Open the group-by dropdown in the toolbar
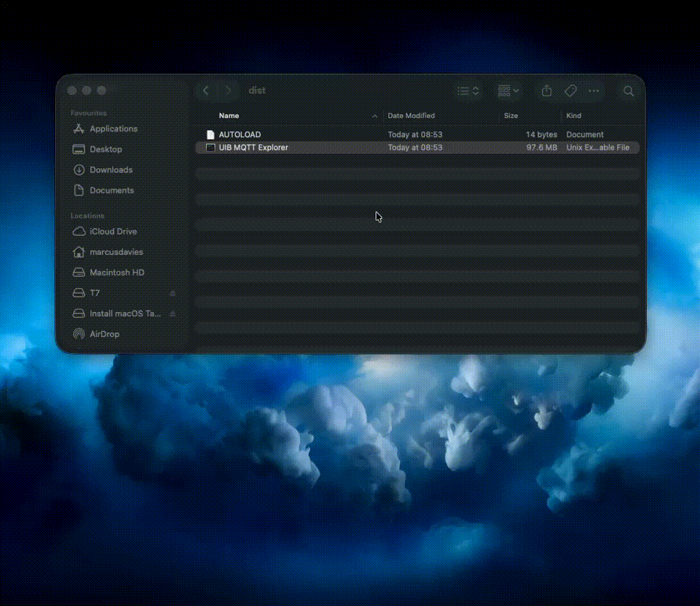The image size is (700, 606). (x=508, y=91)
